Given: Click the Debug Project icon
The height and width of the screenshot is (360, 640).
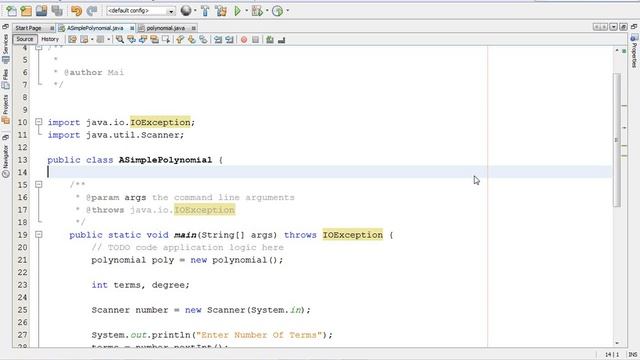Looking at the screenshot, I should point(257,11).
